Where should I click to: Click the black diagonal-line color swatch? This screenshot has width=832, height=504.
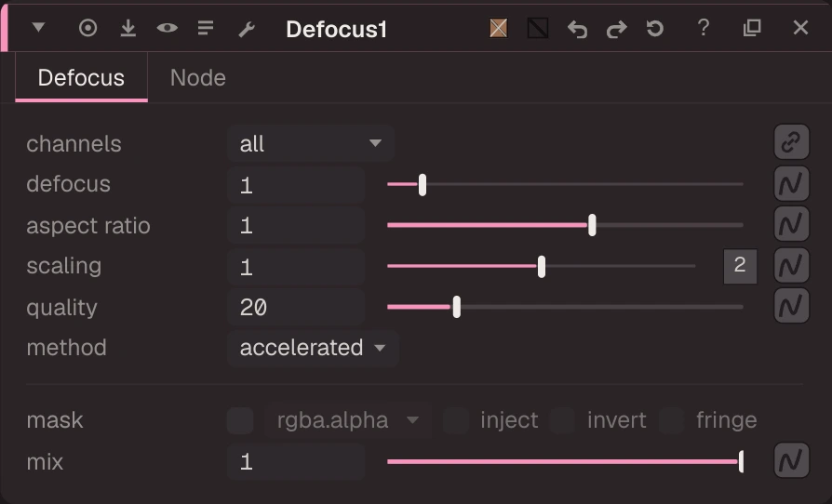tap(538, 28)
